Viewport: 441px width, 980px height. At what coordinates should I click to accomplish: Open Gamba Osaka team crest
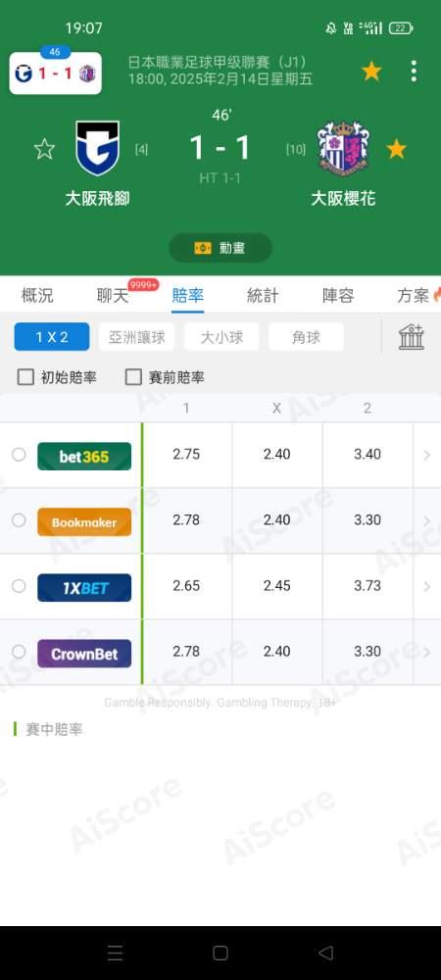click(97, 148)
